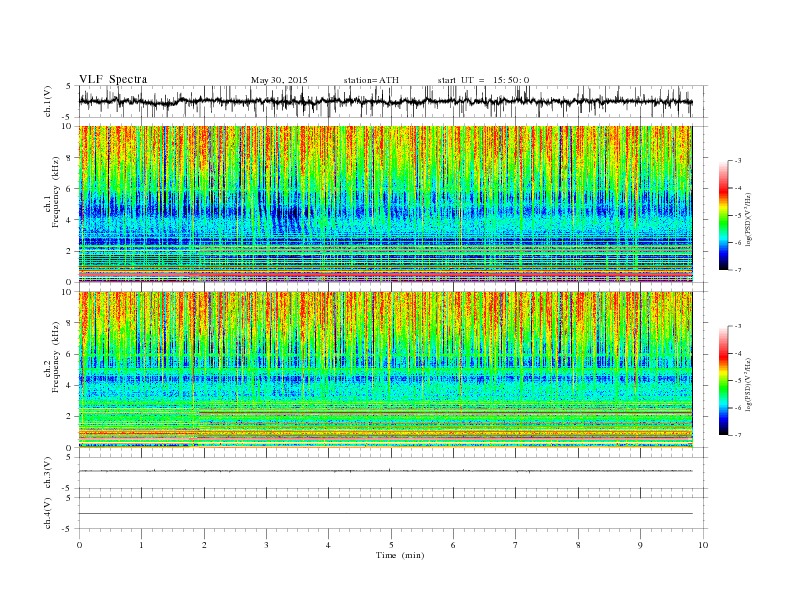Click the "ch.1 Frequency (kHz)" axis label

[x=52, y=192]
